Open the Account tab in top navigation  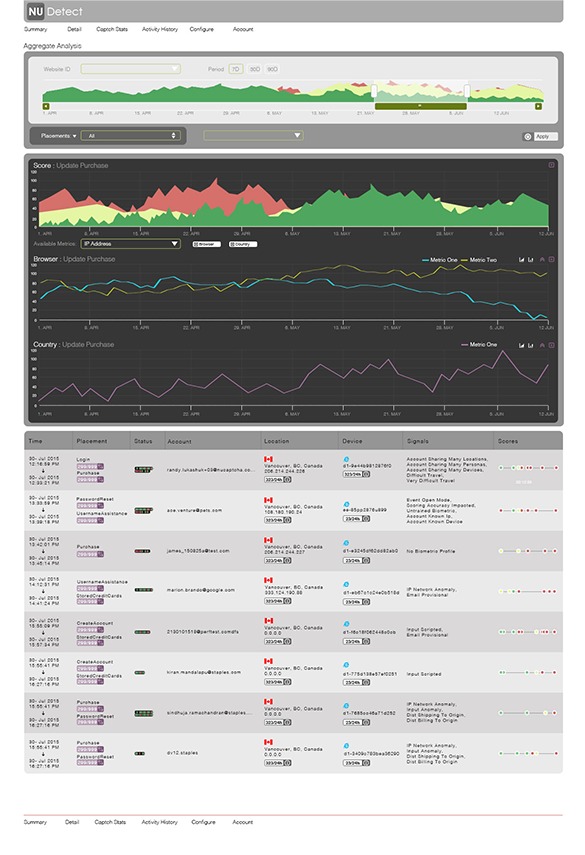(x=243, y=29)
